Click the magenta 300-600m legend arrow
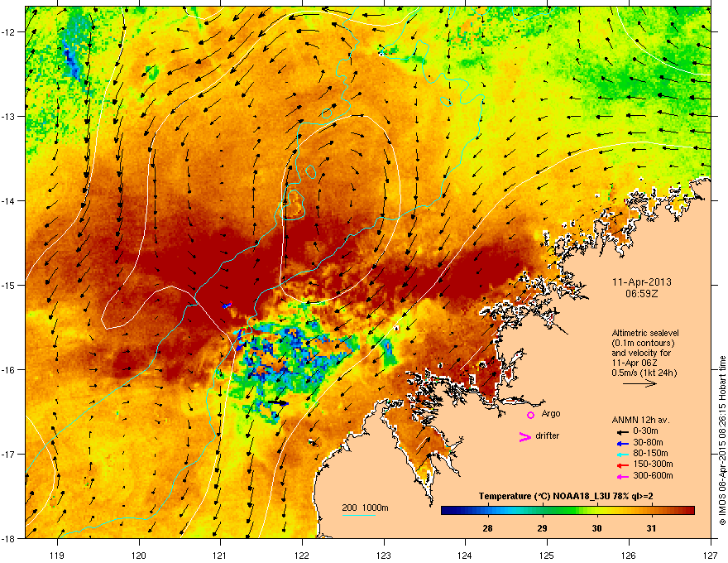Viewport: 728px width, 563px height. coord(623,476)
